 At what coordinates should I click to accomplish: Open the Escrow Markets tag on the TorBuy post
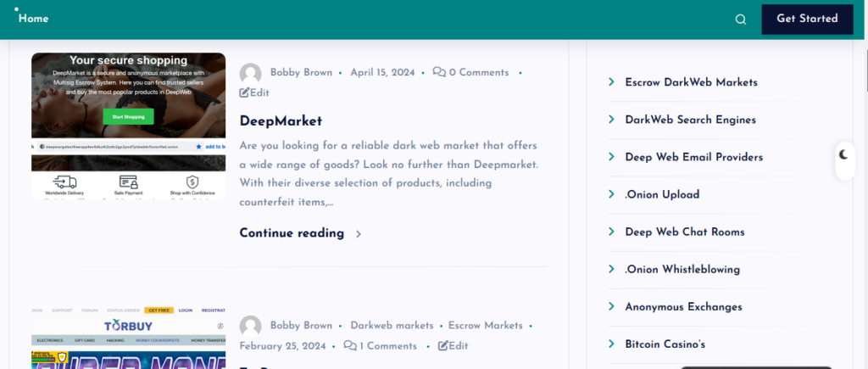pyautogui.click(x=486, y=325)
